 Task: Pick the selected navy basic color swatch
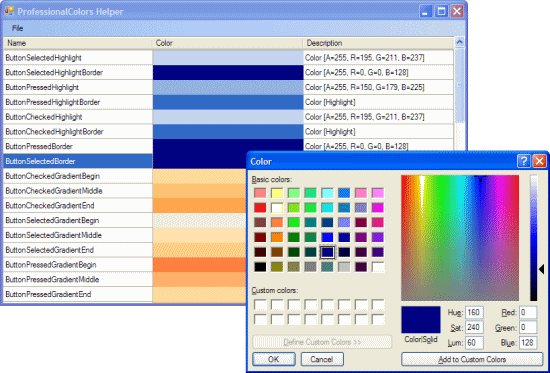pos(327,252)
